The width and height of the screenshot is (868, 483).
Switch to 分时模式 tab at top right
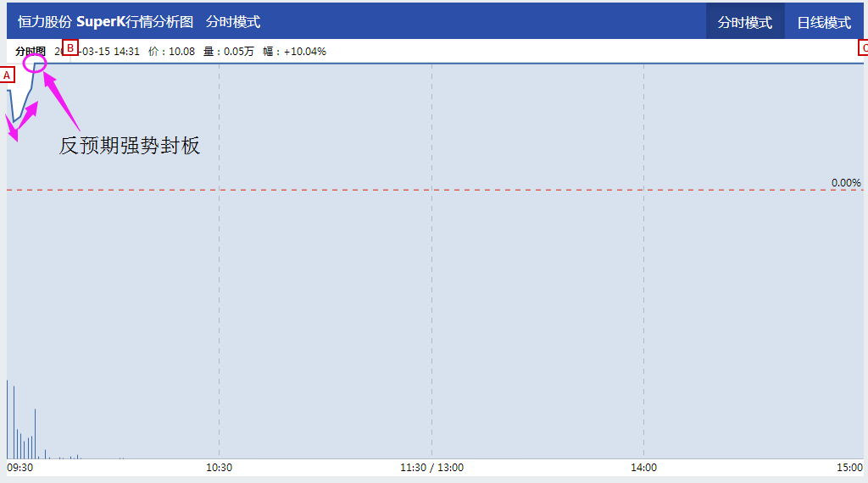click(745, 22)
